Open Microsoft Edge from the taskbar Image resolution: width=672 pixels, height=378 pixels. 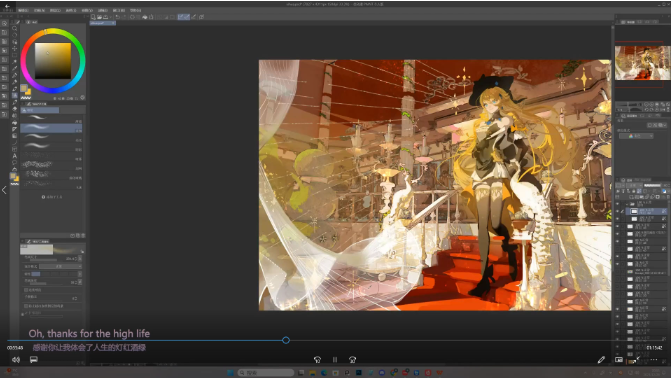point(324,373)
